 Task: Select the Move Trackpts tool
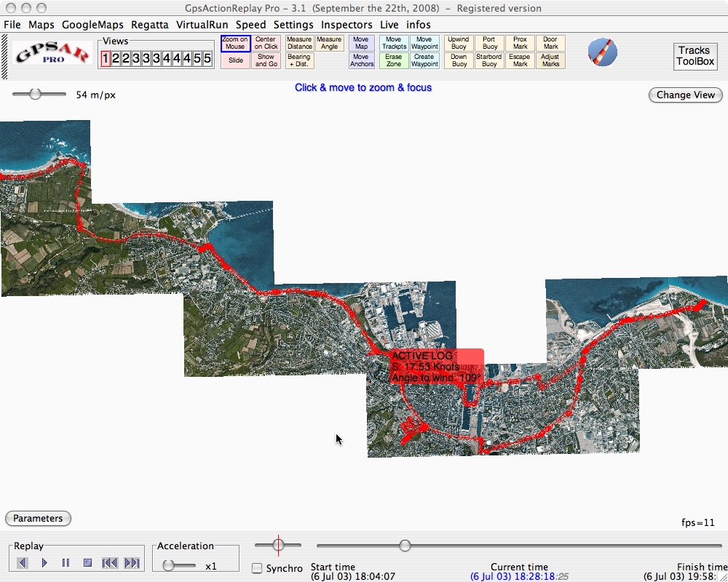coord(394,43)
